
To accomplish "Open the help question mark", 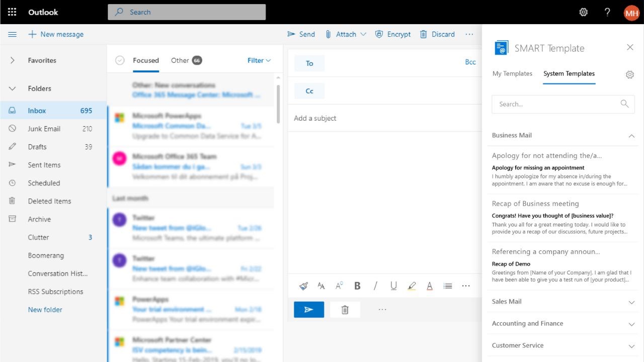I will 607,12.
